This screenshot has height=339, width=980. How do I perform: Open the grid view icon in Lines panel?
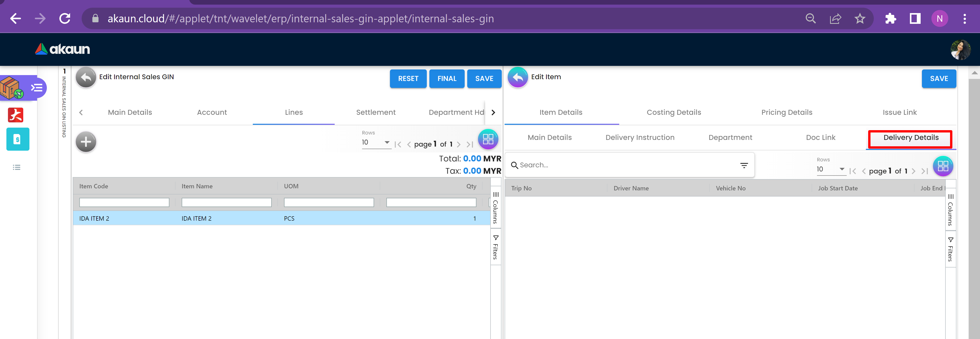pyautogui.click(x=488, y=139)
